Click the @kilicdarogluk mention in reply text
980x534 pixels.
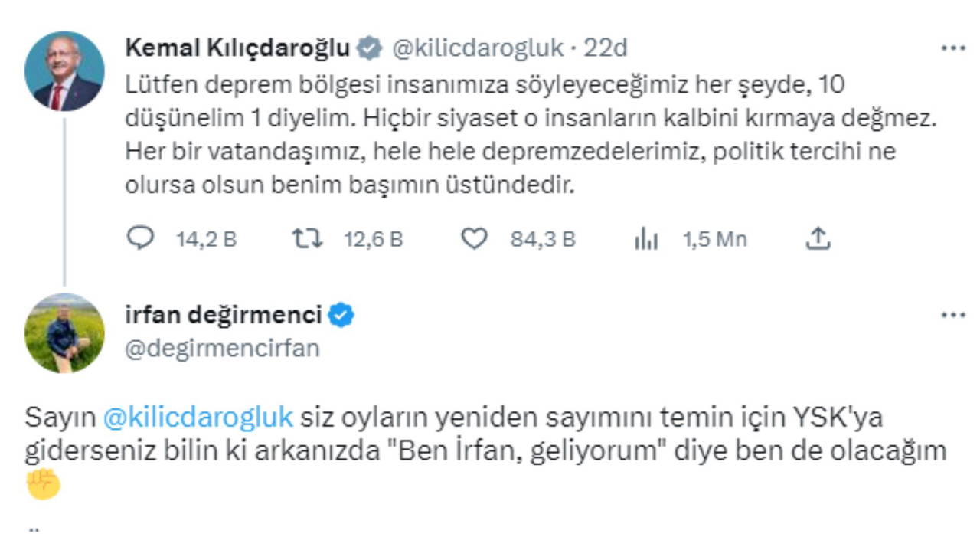tap(198, 418)
